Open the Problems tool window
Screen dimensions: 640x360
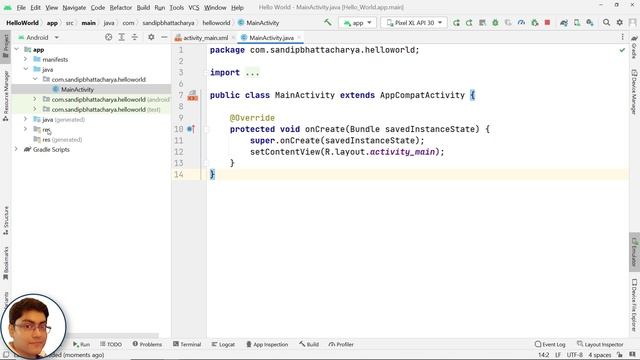coord(147,344)
